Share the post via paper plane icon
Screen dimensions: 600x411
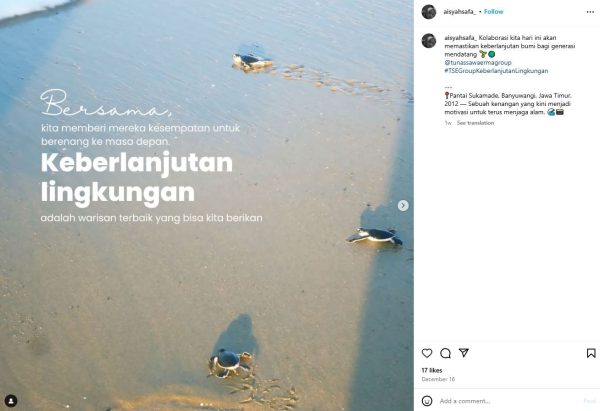pyautogui.click(x=464, y=352)
